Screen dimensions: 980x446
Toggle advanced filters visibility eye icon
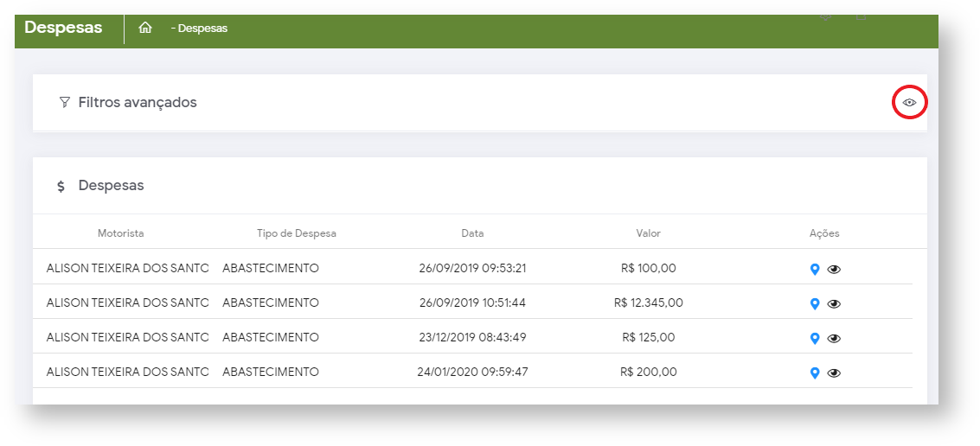pos(909,103)
